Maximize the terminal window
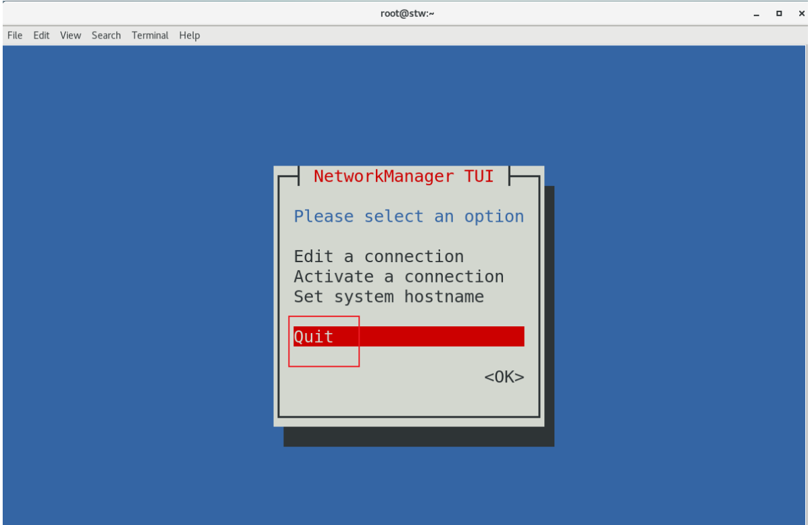 (x=779, y=14)
